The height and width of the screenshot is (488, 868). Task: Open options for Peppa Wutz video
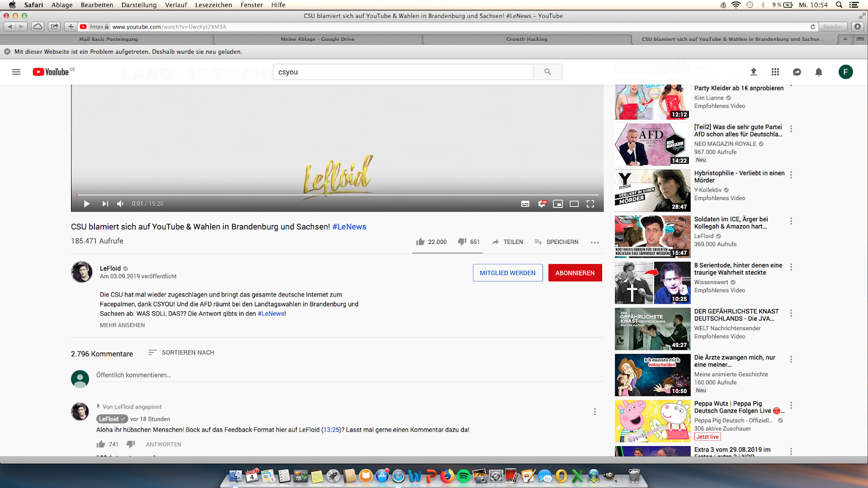[x=791, y=405]
